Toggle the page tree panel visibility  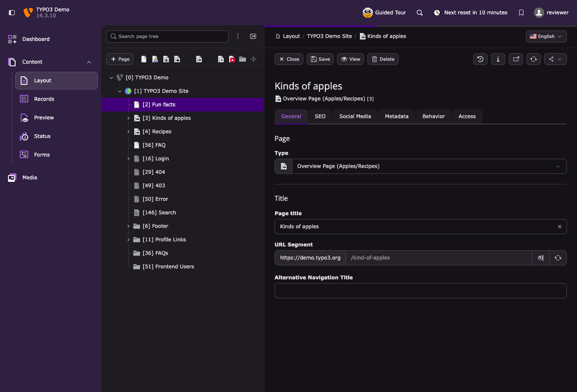point(253,36)
